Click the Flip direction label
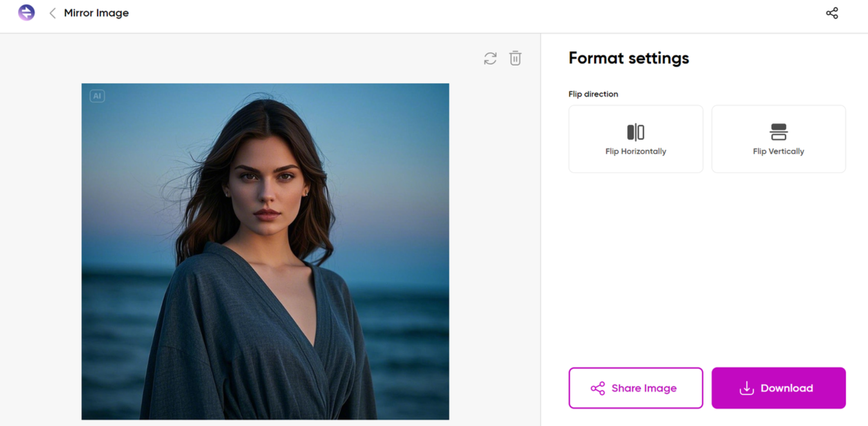 pos(593,94)
